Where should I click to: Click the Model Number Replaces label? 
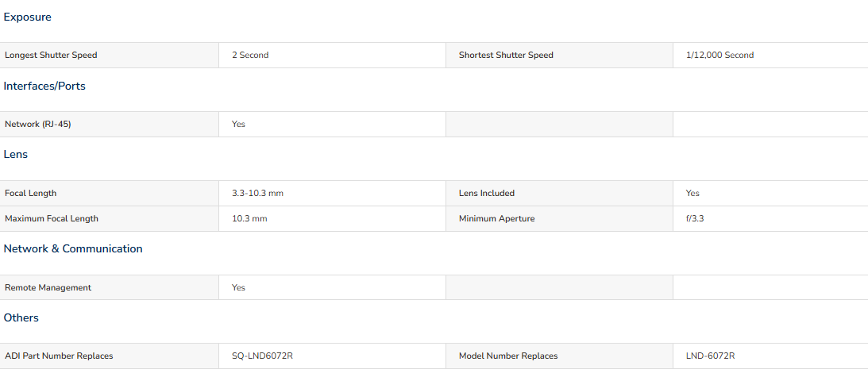tap(508, 356)
